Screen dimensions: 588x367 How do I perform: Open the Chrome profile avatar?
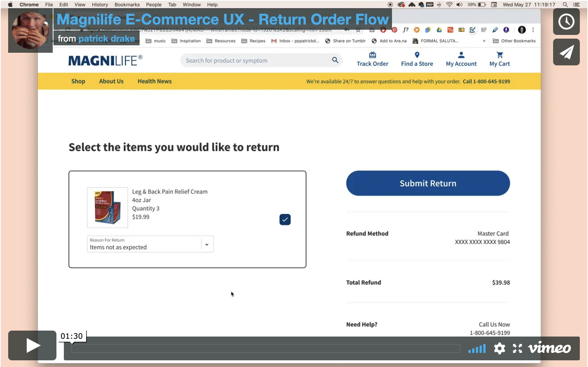(522, 30)
